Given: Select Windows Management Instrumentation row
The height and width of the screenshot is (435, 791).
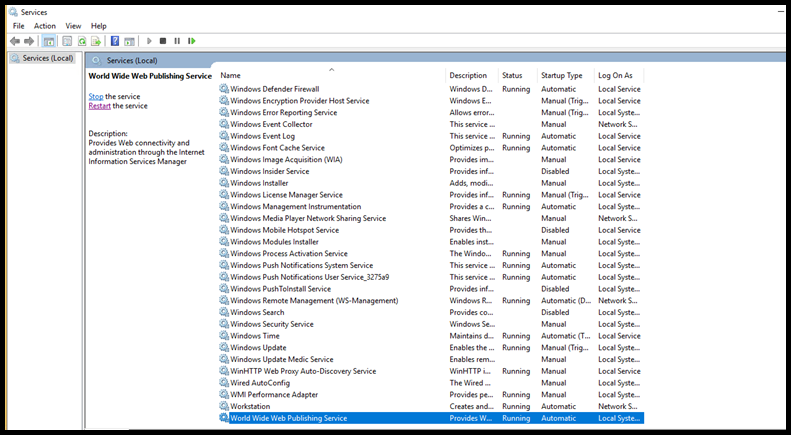Looking at the screenshot, I should coord(431,206).
